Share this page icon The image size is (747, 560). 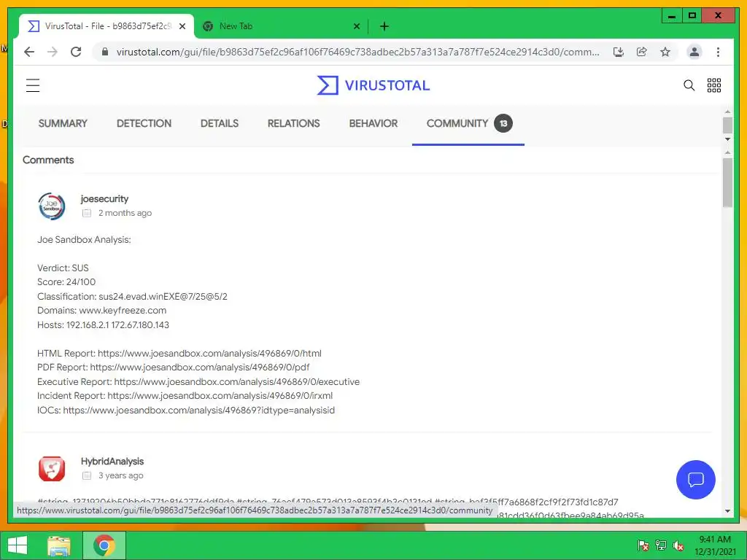[x=642, y=52]
